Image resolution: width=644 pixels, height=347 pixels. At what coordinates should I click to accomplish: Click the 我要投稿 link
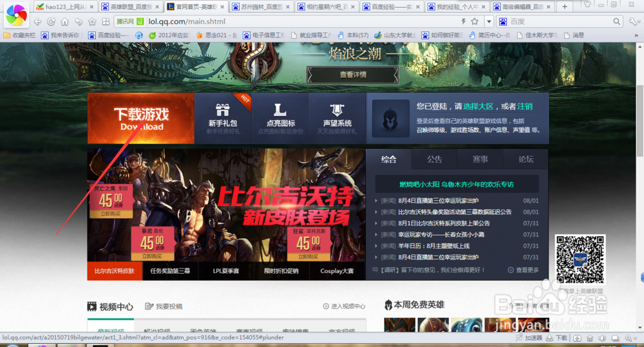click(x=164, y=306)
